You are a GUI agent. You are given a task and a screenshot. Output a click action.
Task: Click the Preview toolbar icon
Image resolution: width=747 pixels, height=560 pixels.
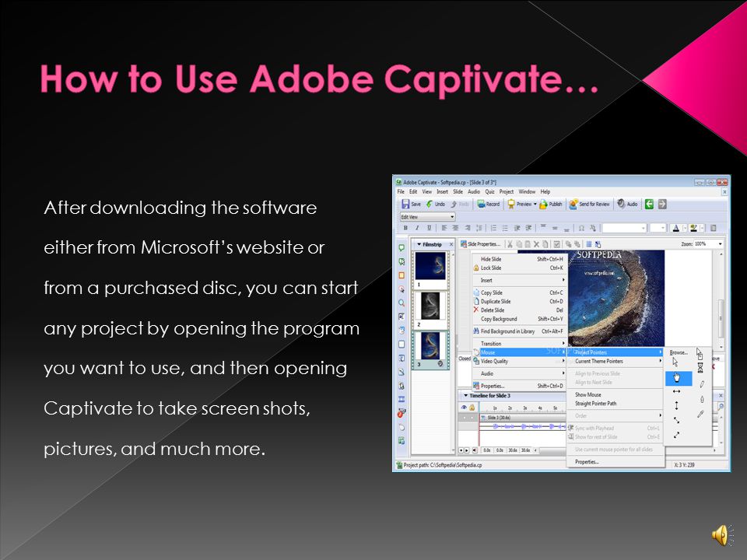pos(511,204)
